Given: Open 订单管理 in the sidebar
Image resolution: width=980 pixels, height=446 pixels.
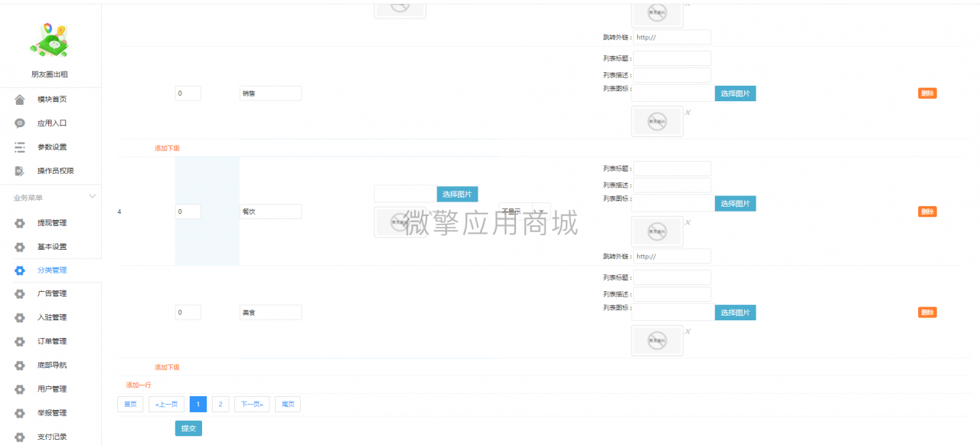Looking at the screenshot, I should (x=52, y=341).
